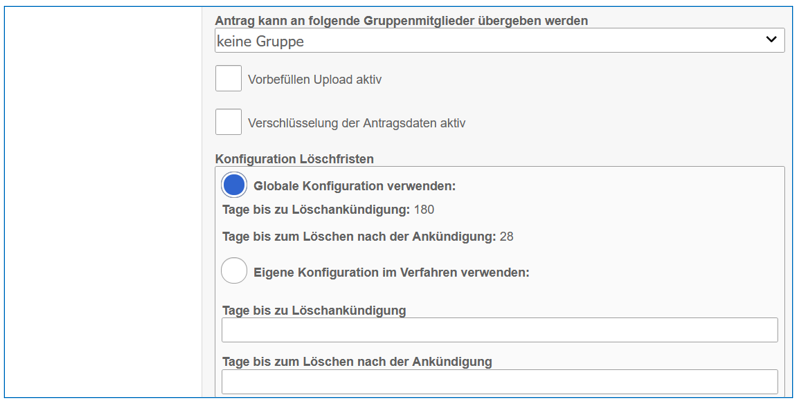Click the global value "180" days text
The width and height of the screenshot is (797, 402).
424,209
